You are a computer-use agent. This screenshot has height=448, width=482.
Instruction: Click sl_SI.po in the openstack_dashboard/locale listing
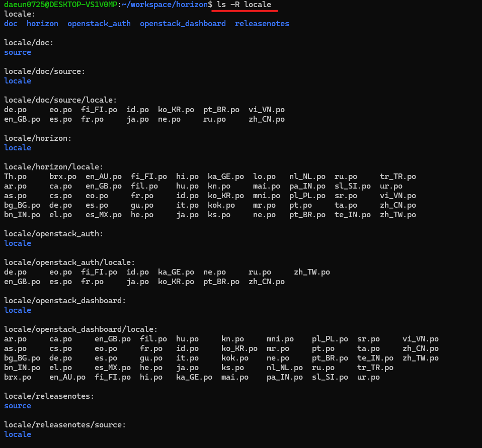click(330, 377)
